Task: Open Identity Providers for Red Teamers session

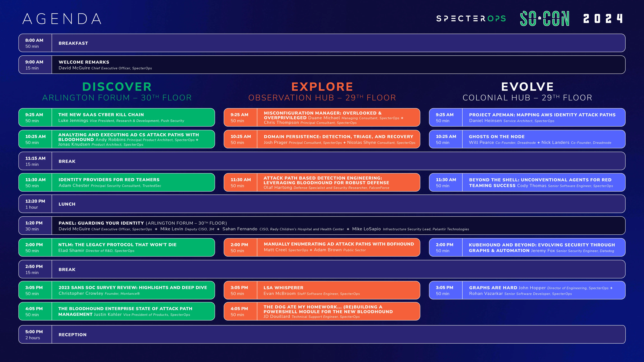Action: click(x=117, y=182)
